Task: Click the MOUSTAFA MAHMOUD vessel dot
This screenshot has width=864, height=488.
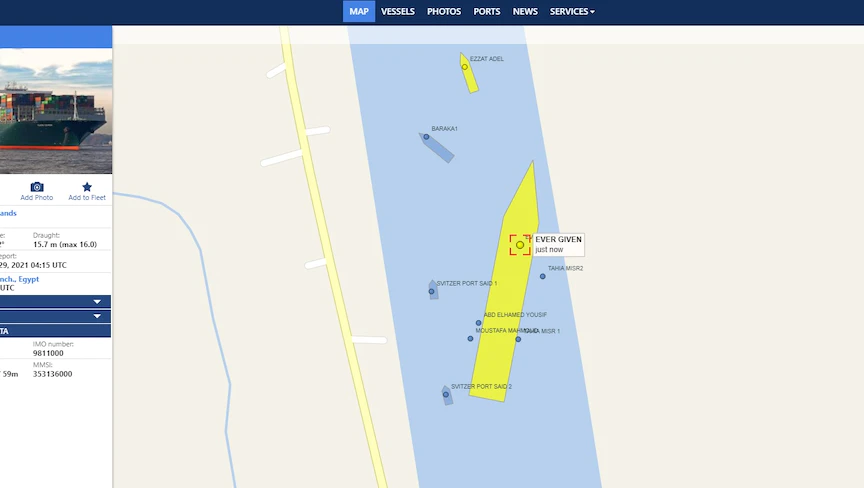Action: [x=470, y=339]
